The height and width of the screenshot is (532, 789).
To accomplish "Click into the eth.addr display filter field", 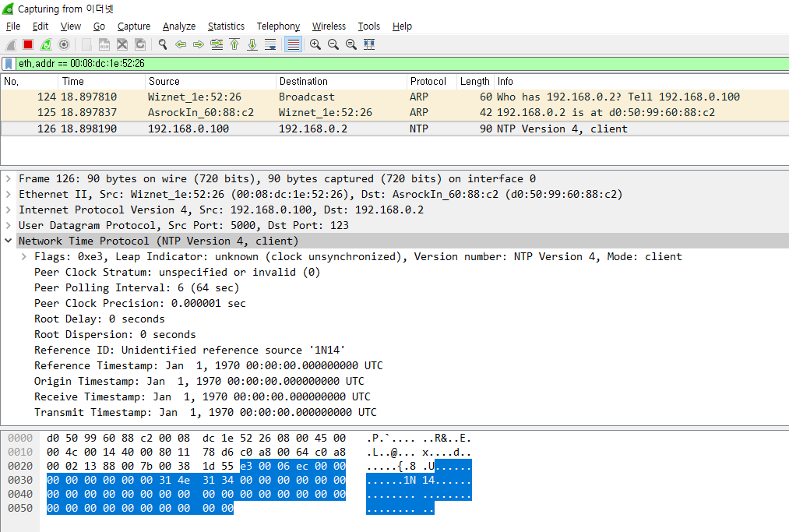I will [403, 64].
